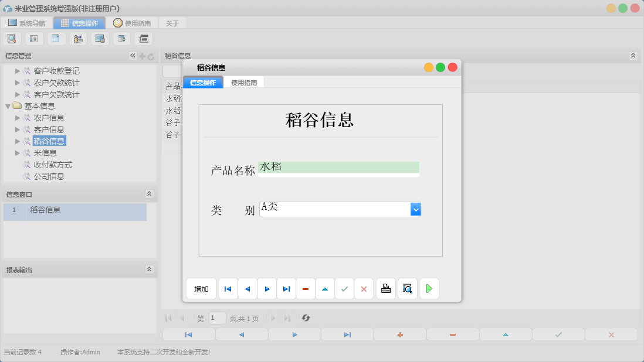Delete the record using the red minus icon
The image size is (644, 362).
(x=306, y=288)
